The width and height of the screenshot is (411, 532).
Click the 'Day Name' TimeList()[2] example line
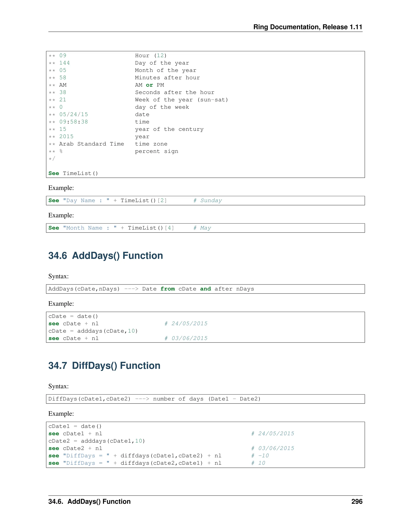pos(108,201)
